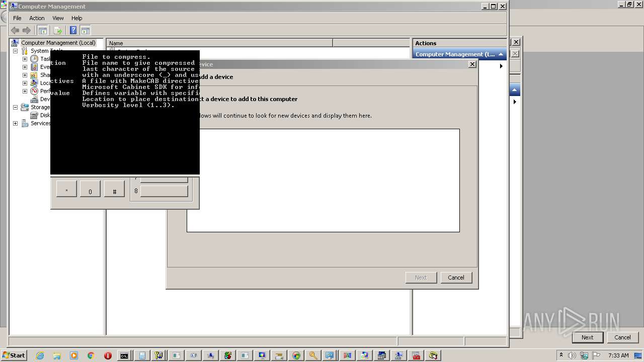Select the Task Scheduler clock icon in tree
The width and height of the screenshot is (644, 362).
(x=34, y=59)
